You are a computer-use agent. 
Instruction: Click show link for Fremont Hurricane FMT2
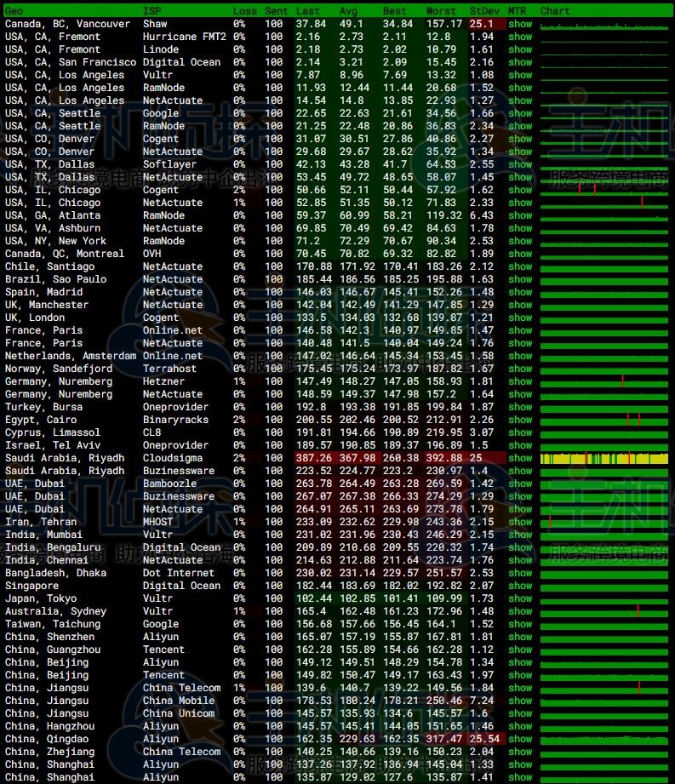(x=520, y=37)
